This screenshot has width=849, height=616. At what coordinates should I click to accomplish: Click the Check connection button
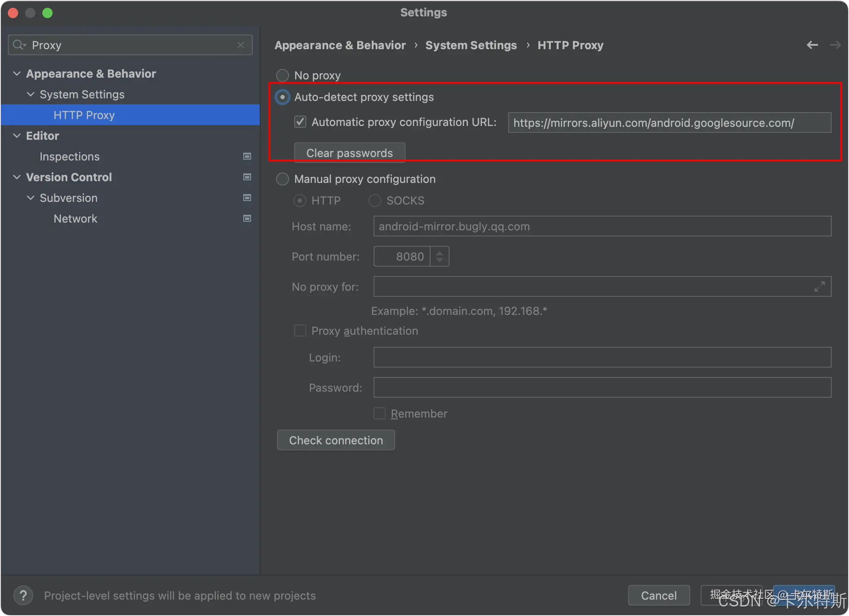336,440
